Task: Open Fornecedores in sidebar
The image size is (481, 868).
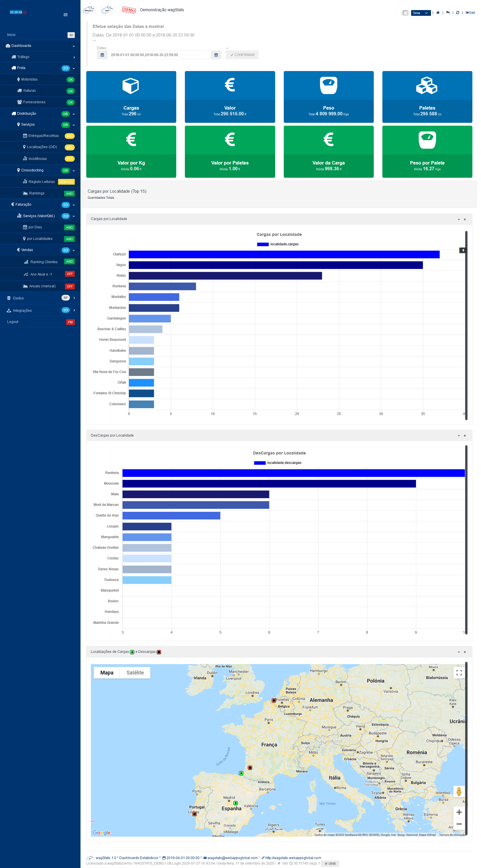Action: point(40,102)
